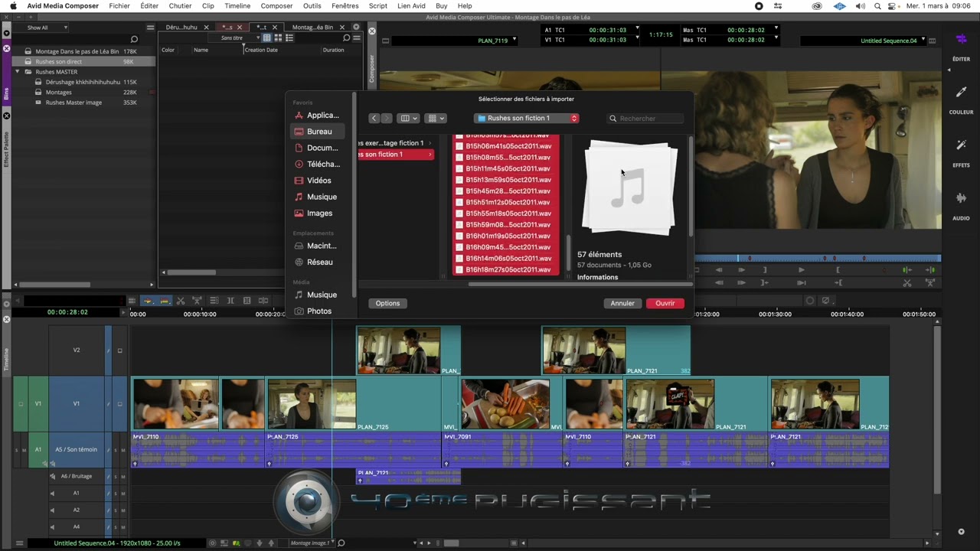Click the Rechercher search field
Image resolution: width=980 pixels, height=551 pixels.
tap(645, 119)
